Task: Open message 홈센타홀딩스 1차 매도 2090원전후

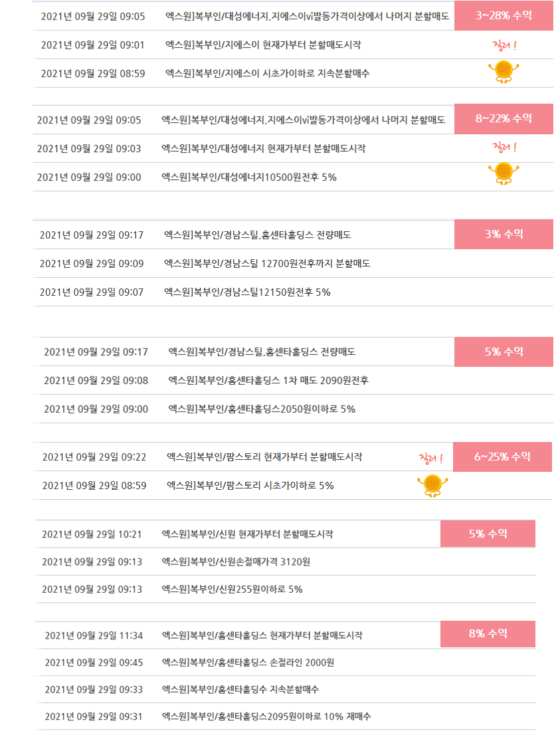Action: 268,381
